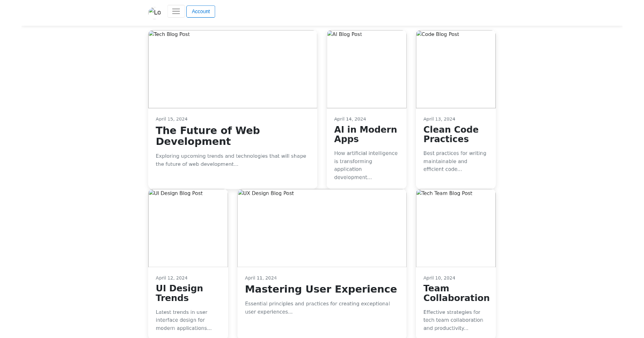This screenshot has height=338, width=644.
Task: Open the 'Clean Code Practices' article
Action: coord(451,134)
